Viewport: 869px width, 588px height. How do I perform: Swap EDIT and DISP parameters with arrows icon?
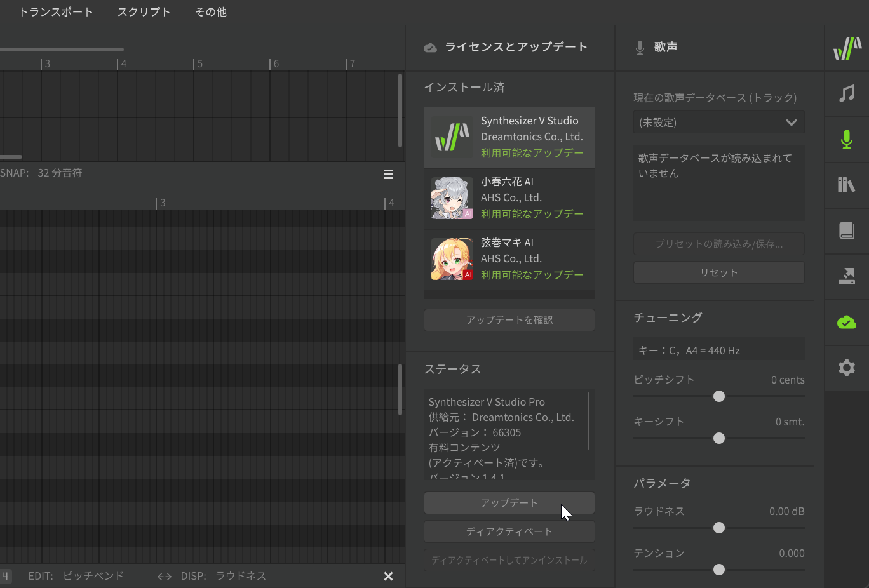point(165,577)
